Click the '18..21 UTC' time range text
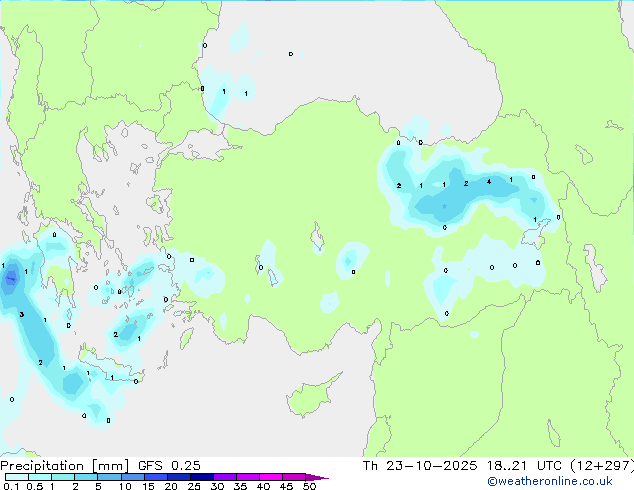Image resolution: width=634 pixels, height=490 pixels. tap(524, 466)
